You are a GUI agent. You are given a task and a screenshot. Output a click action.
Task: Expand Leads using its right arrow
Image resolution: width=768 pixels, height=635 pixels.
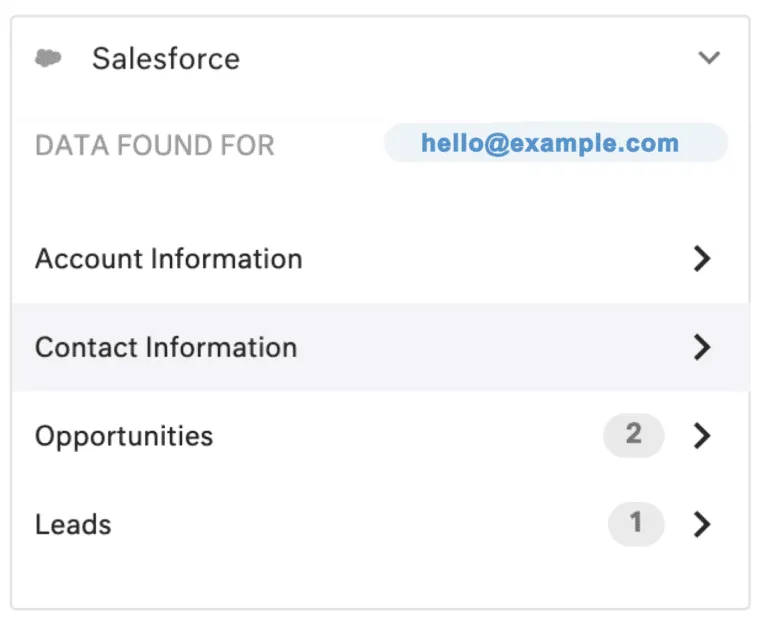[702, 524]
